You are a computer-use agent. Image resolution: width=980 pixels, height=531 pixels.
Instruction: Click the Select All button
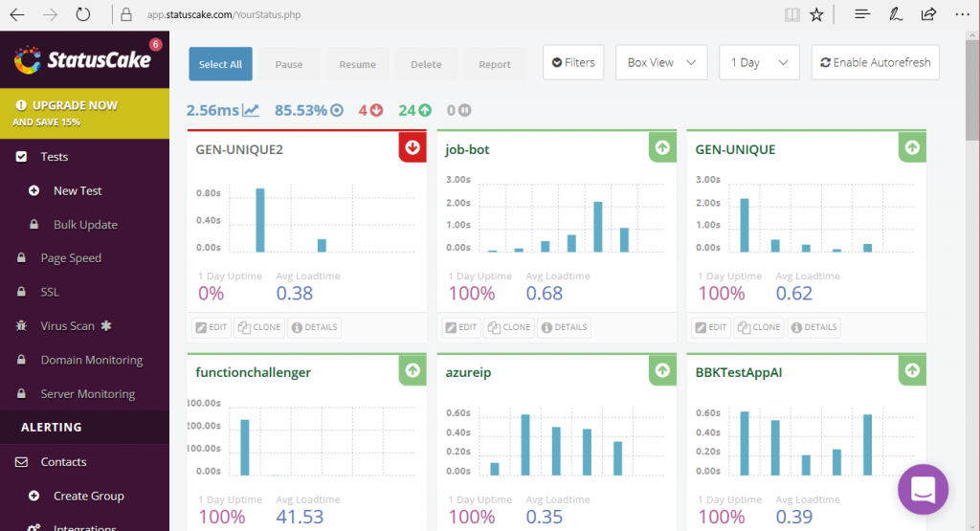(x=221, y=64)
